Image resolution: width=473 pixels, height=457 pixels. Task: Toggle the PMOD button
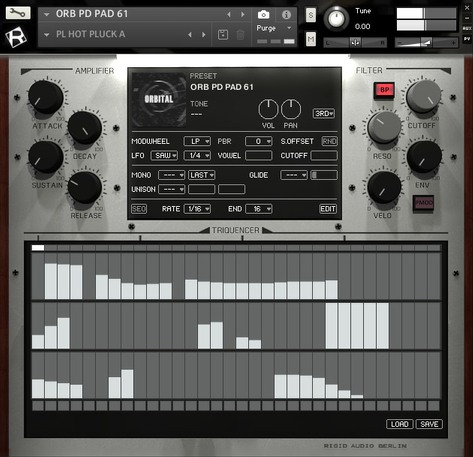coord(424,203)
